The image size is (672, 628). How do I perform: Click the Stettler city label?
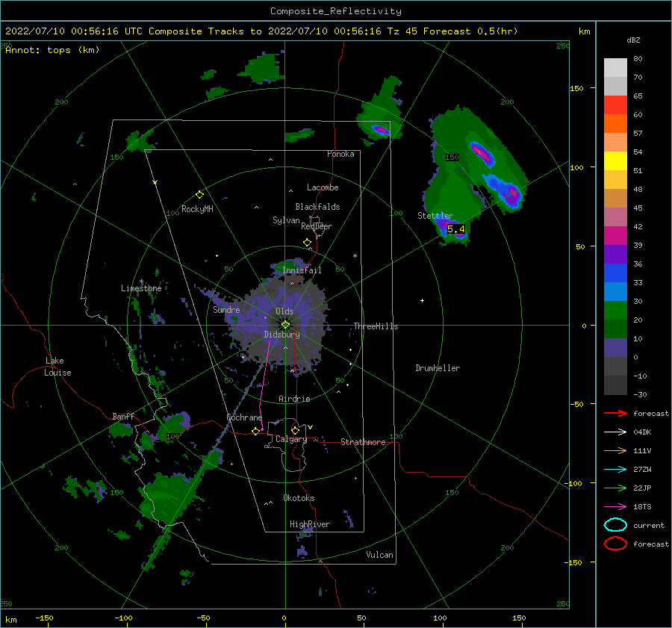click(435, 216)
